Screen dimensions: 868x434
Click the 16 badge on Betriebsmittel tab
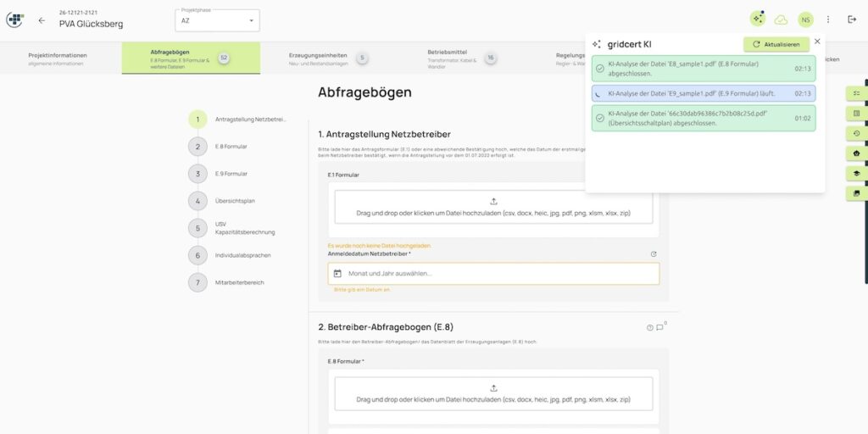(491, 58)
